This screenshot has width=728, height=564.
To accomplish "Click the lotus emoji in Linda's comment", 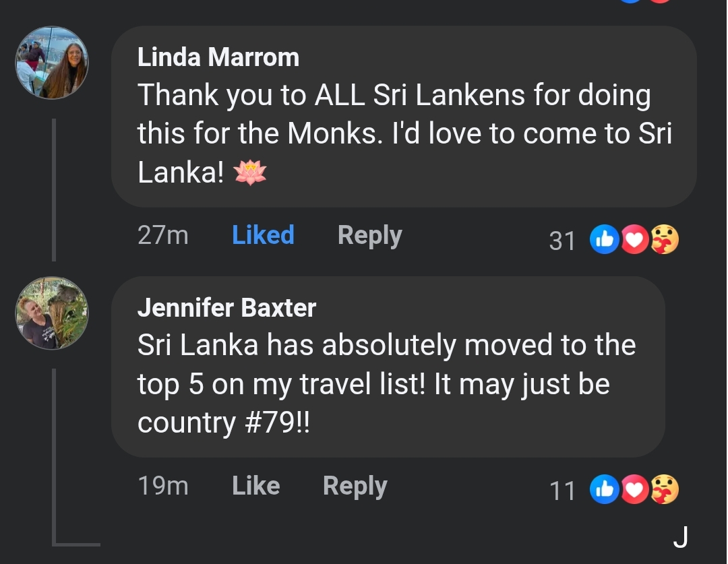I will point(250,173).
